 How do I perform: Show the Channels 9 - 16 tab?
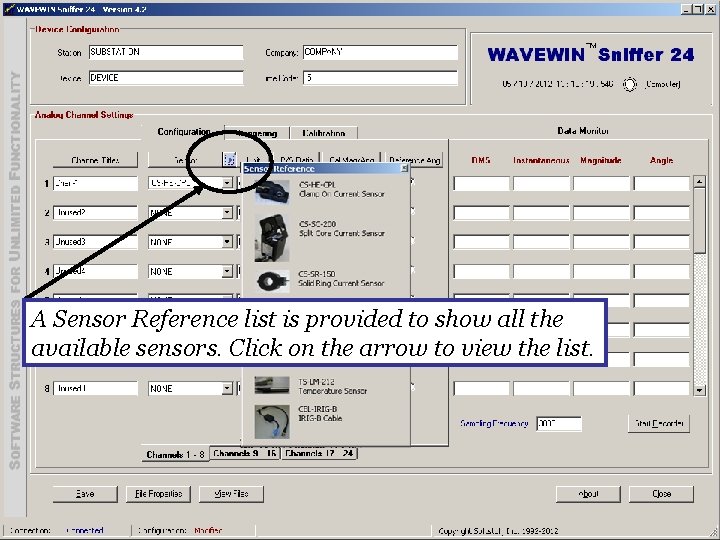pyautogui.click(x=245, y=453)
